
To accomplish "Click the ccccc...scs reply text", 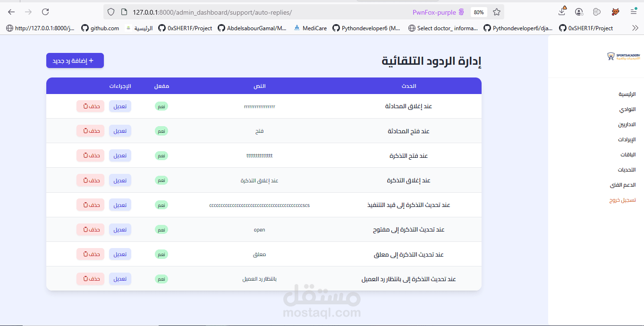I will pyautogui.click(x=260, y=205).
